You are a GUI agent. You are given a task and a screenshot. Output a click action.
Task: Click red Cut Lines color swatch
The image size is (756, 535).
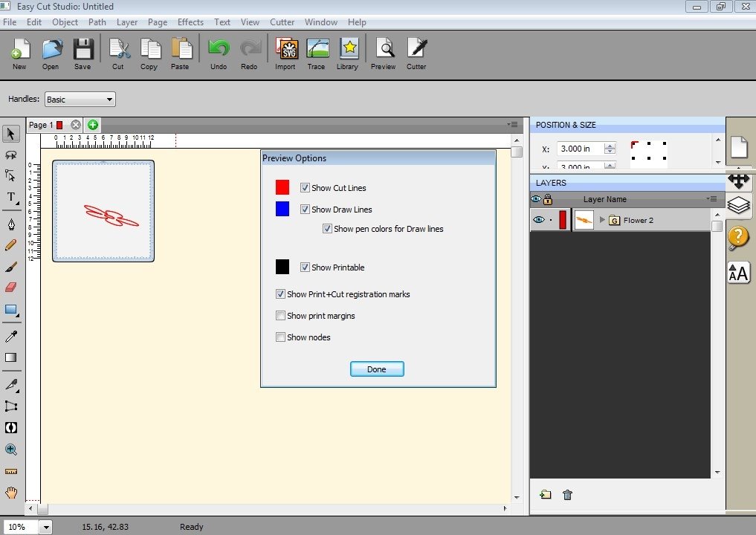coord(282,187)
